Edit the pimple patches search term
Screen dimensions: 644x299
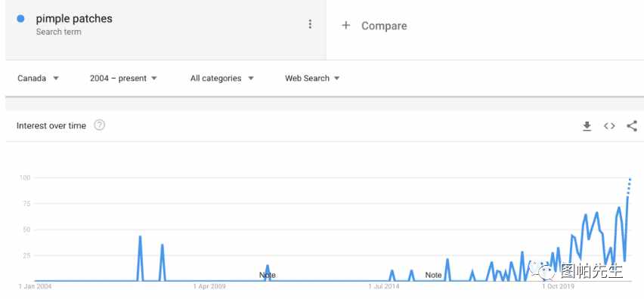pos(74,18)
